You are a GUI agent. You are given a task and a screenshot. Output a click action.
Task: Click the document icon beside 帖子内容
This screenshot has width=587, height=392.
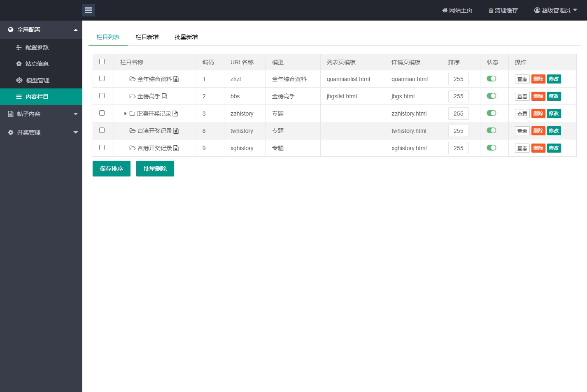11,114
